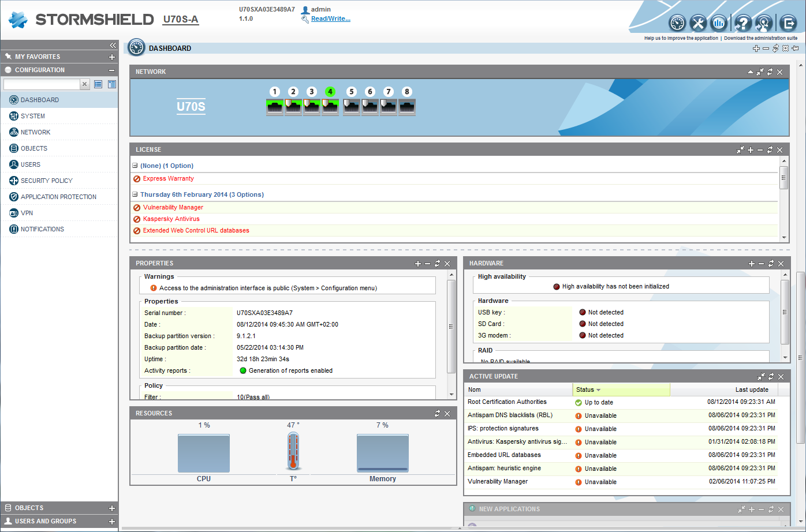Screen dimensions: 806x532
Task: Focus the configuration search input field
Action: coord(42,84)
